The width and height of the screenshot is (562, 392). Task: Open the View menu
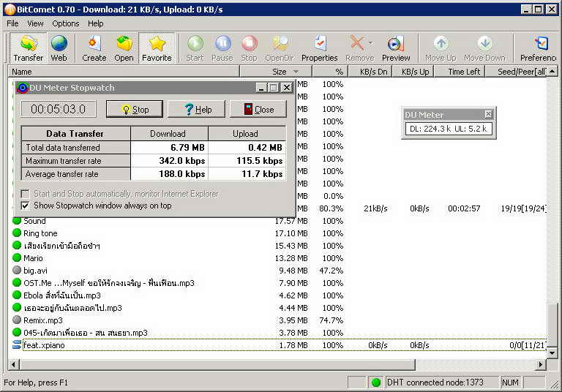pyautogui.click(x=35, y=23)
